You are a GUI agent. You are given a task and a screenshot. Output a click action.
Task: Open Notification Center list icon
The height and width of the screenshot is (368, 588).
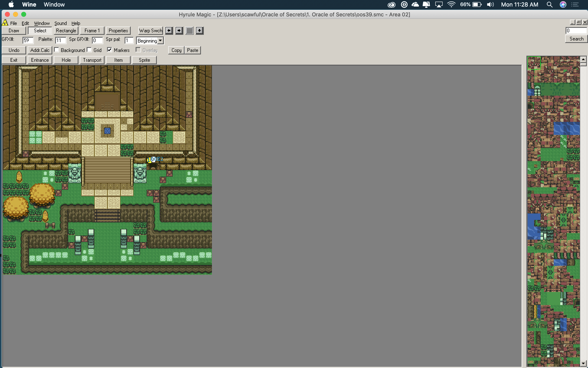[x=575, y=5]
